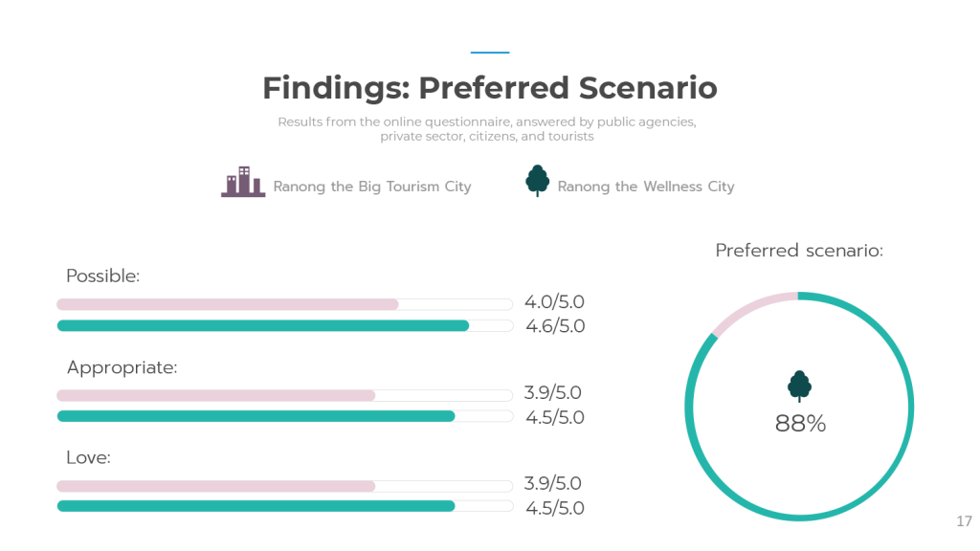Screen dimensions: 980x551
Task: Click the slide page number 17
Action: coord(964,521)
